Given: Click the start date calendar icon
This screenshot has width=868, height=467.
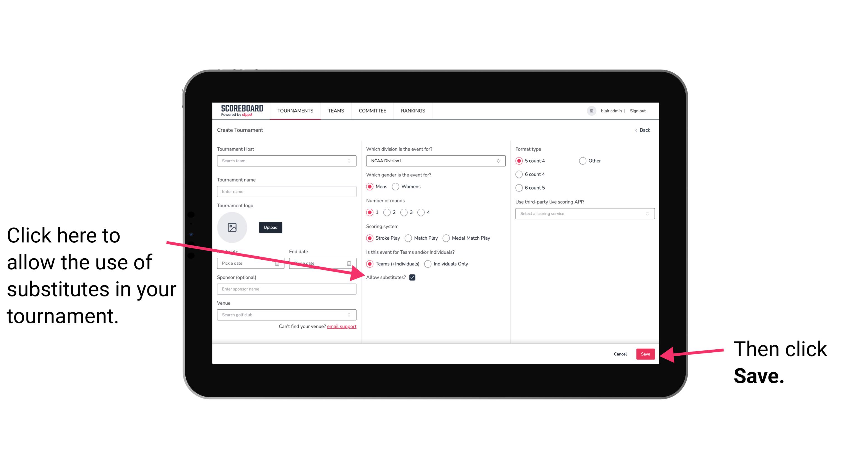Looking at the screenshot, I should click(278, 263).
